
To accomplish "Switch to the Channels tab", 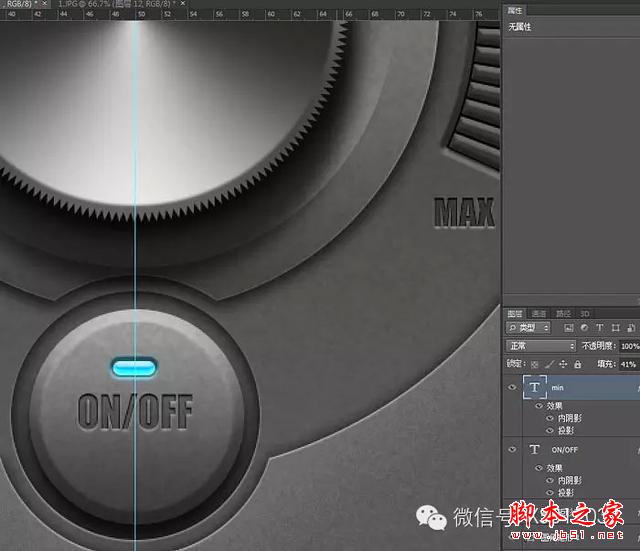I will (x=539, y=313).
